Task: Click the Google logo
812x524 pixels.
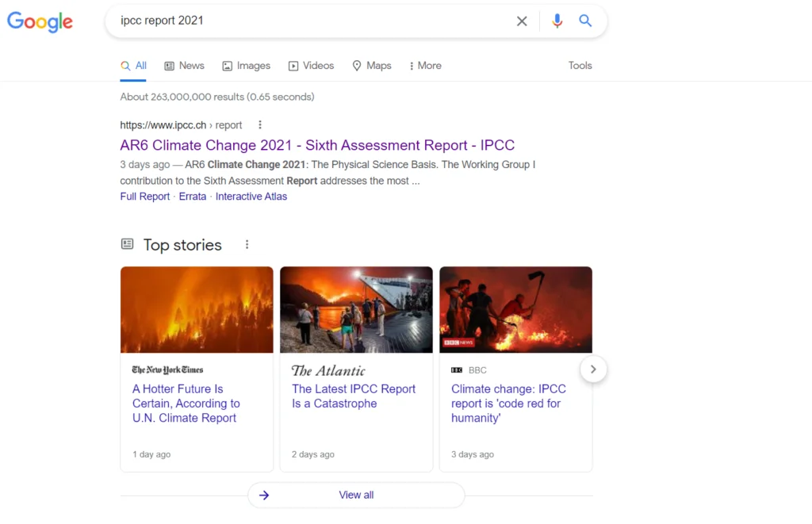Action: pyautogui.click(x=40, y=21)
